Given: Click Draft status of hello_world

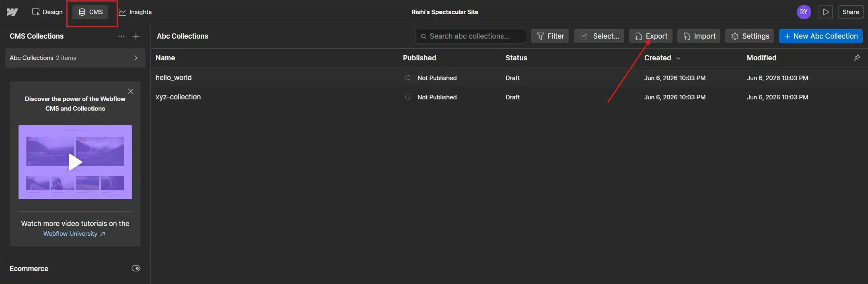Looking at the screenshot, I should 512,78.
